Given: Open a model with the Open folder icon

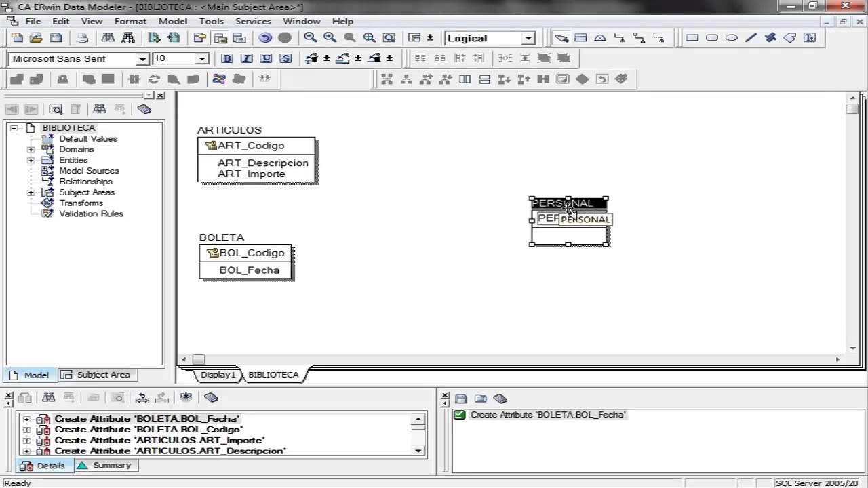Looking at the screenshot, I should tap(37, 38).
